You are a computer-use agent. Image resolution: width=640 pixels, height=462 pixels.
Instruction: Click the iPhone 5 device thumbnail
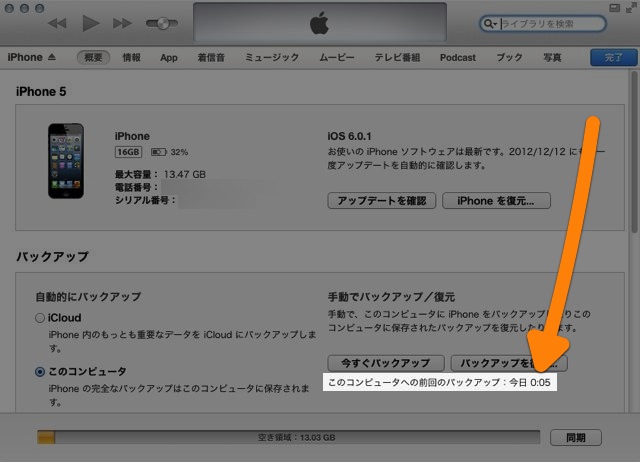tap(66, 161)
